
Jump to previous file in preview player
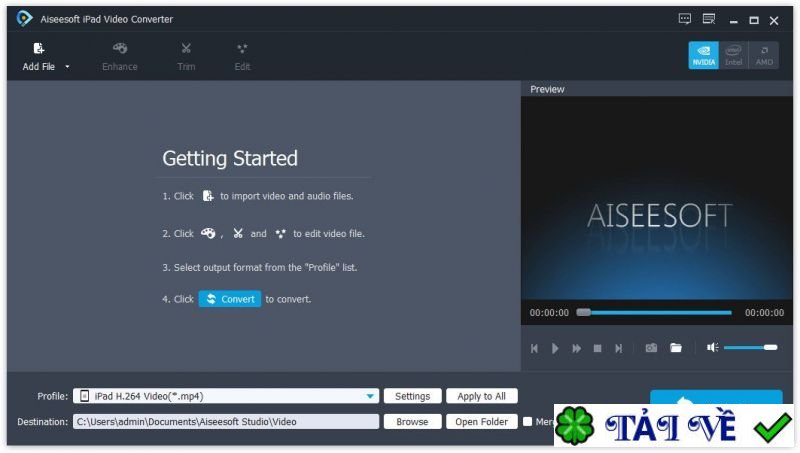coord(534,348)
